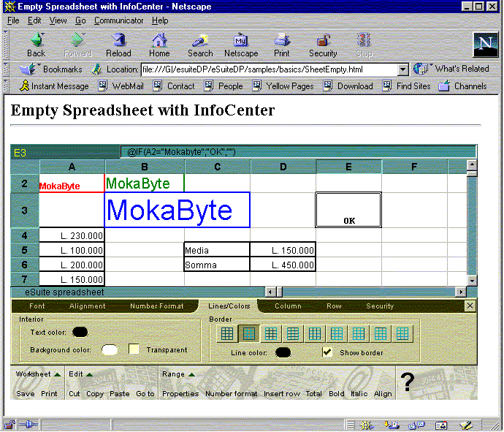Click the Back navigation icon
Image resolution: width=504 pixels, height=432 pixels.
pyautogui.click(x=37, y=40)
